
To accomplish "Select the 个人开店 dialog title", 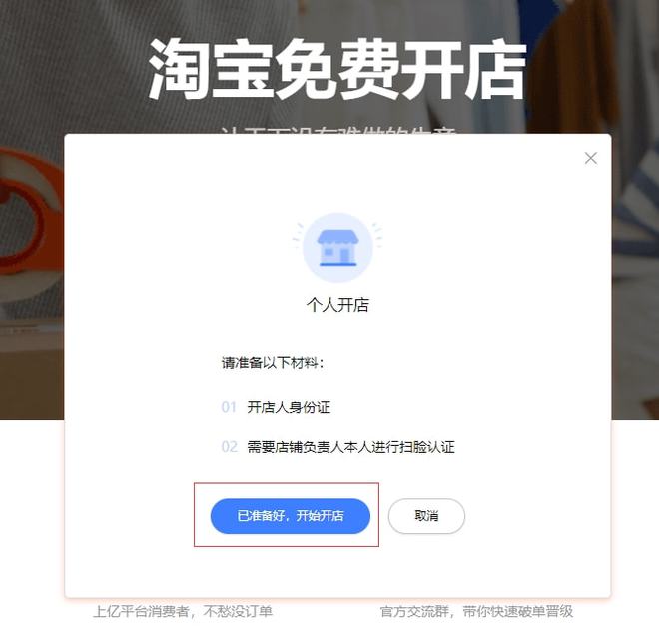I will (x=337, y=305).
